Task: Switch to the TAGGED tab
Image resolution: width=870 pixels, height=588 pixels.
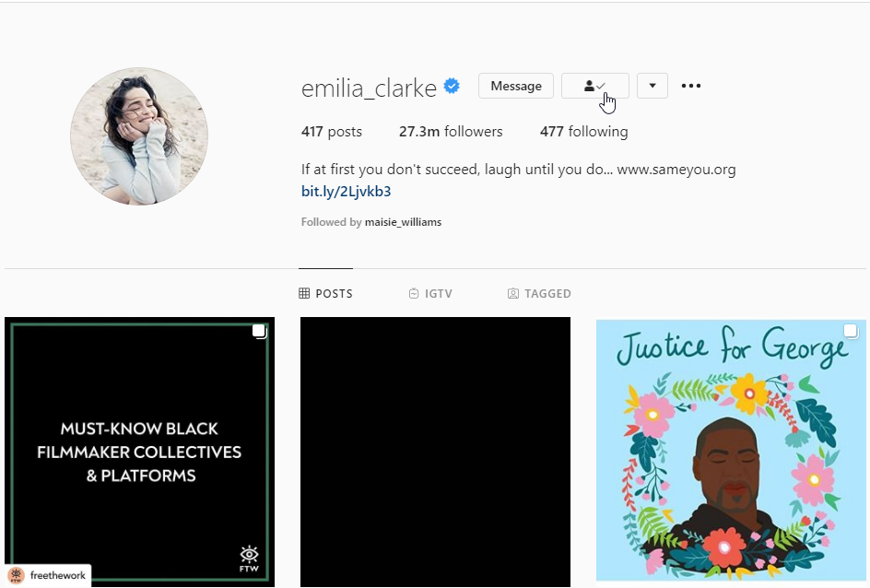Action: [x=539, y=293]
